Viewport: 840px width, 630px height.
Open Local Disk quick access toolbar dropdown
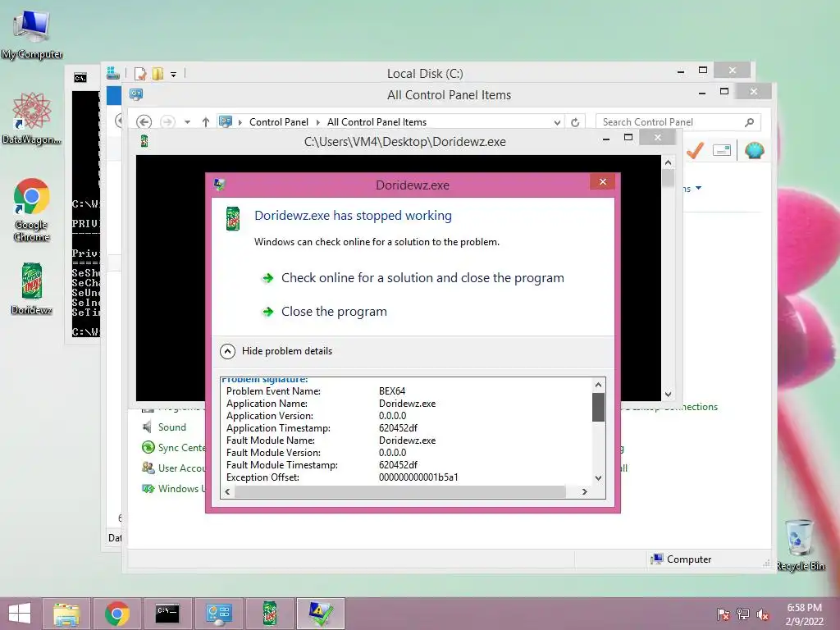tap(174, 75)
